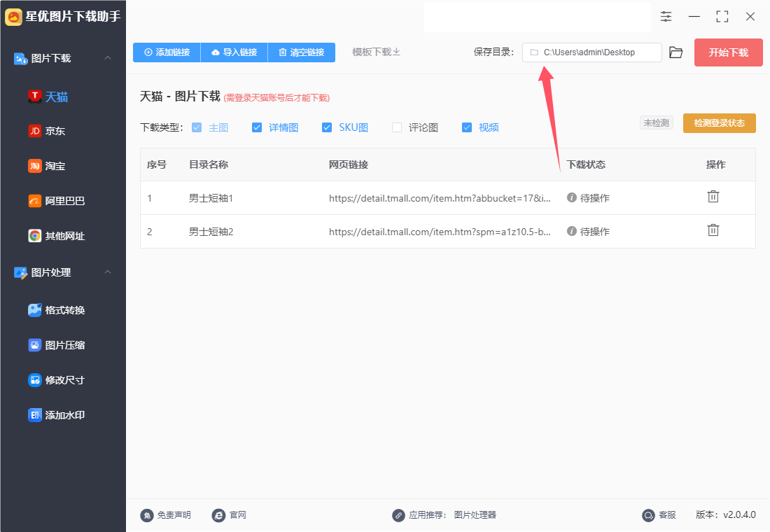Select the 天猫 Tmall icon

[35, 97]
